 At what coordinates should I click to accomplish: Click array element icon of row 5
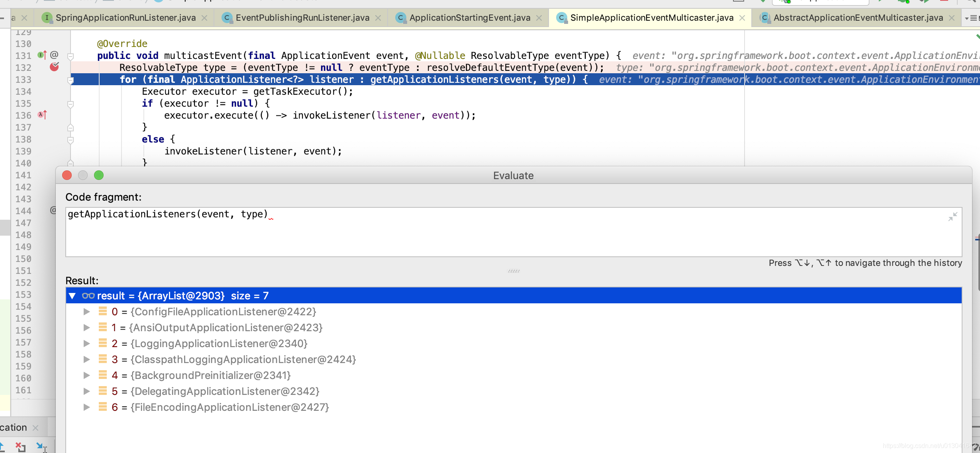[103, 391]
